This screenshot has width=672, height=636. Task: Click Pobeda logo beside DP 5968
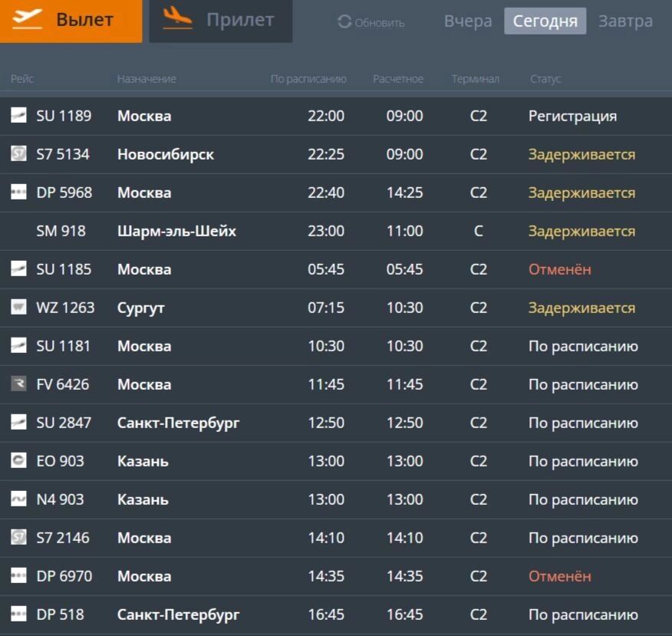click(18, 192)
